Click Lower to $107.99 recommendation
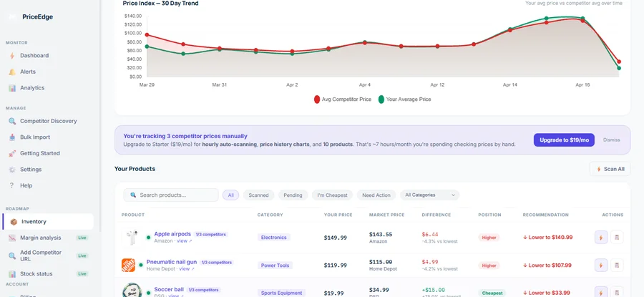 click(x=547, y=266)
